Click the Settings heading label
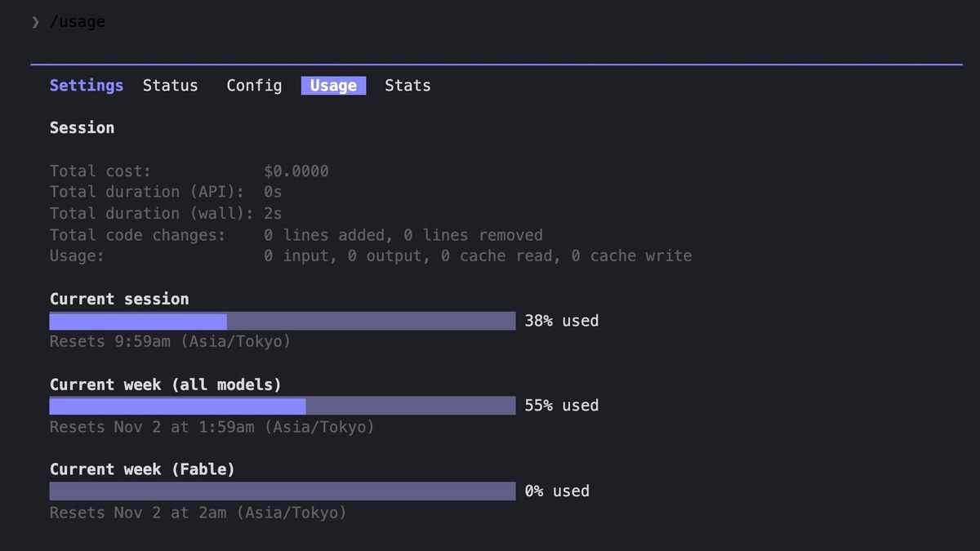 point(87,86)
